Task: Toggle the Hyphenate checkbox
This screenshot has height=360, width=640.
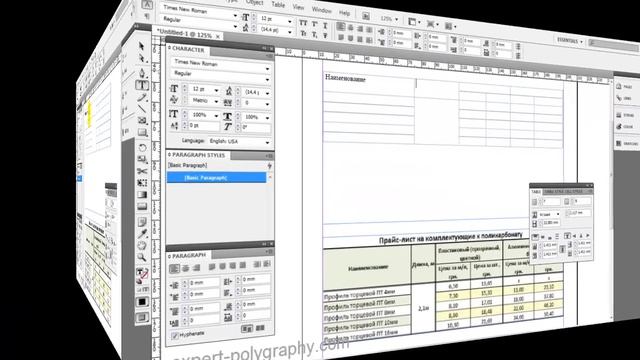Action: click(x=175, y=336)
